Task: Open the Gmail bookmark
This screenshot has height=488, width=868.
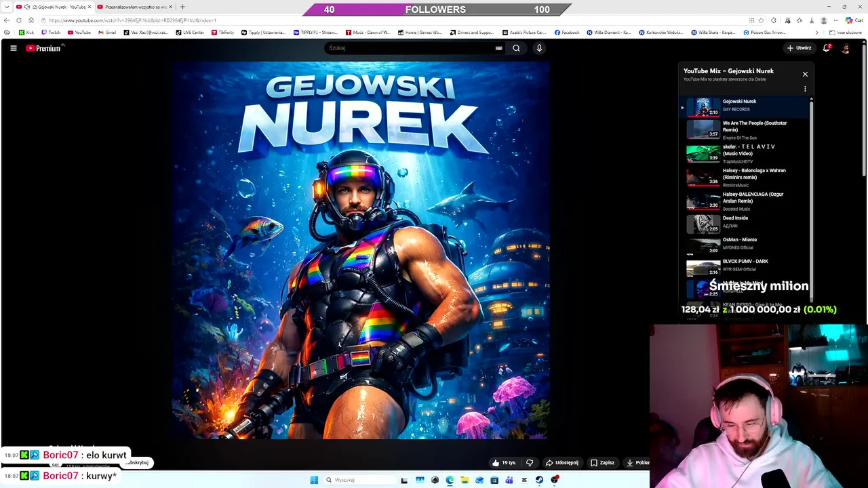Action: point(107,33)
